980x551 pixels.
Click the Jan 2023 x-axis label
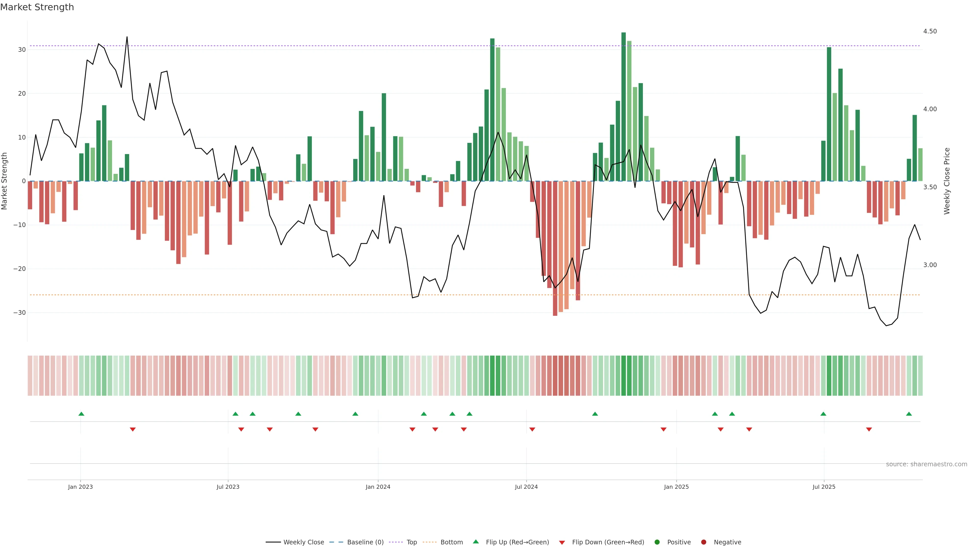(x=80, y=487)
